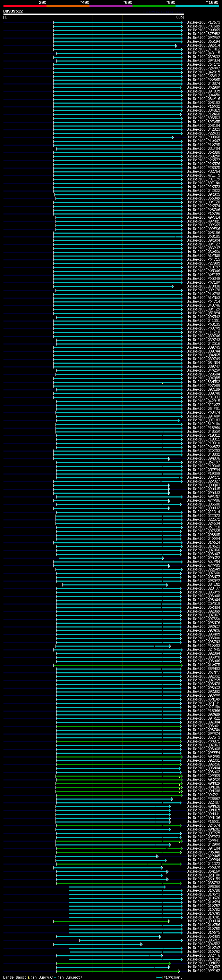Screen dimensions: 222x980
Task: Open entry UniRef100_P05349
Action: pos(203,279)
